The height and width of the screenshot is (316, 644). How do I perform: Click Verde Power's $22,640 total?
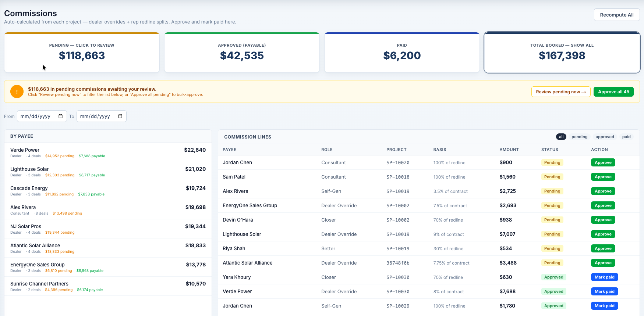coord(195,150)
